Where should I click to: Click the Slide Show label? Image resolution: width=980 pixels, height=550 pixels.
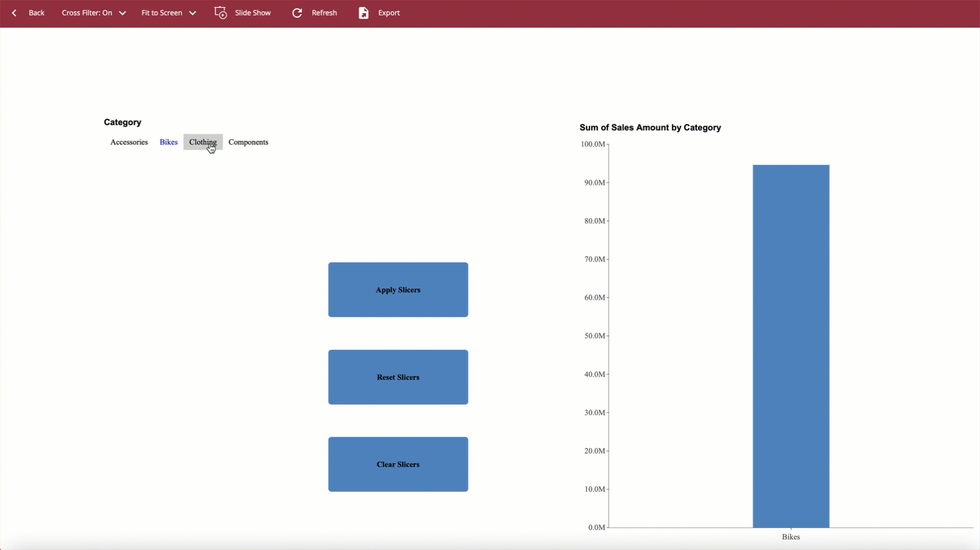click(x=253, y=13)
